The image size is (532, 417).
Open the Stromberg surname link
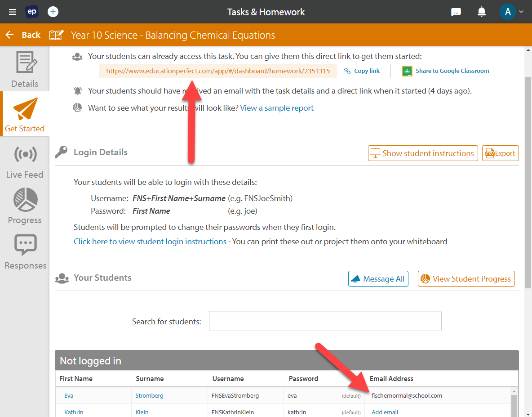click(x=149, y=395)
